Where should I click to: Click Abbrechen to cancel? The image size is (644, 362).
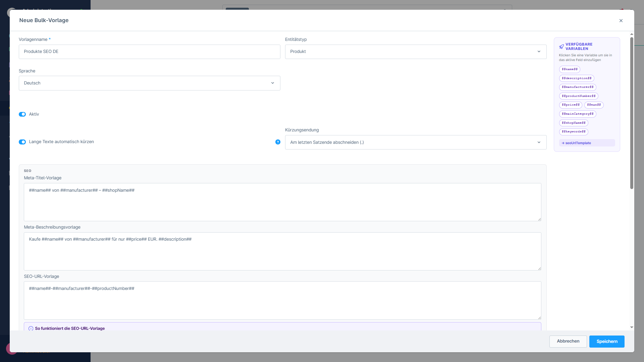(x=568, y=341)
